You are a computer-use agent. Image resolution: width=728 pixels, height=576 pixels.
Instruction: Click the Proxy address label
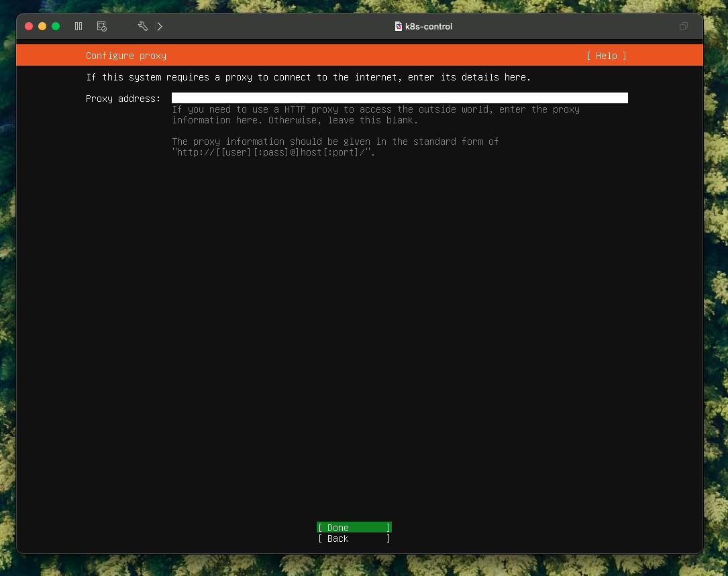pyautogui.click(x=123, y=99)
